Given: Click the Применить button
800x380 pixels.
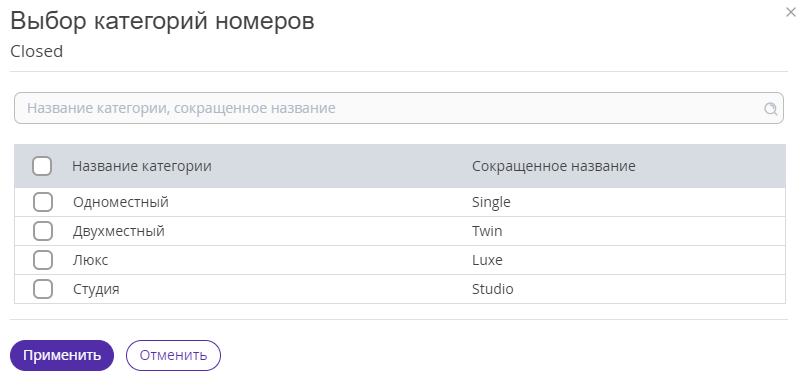Looking at the screenshot, I should (62, 356).
